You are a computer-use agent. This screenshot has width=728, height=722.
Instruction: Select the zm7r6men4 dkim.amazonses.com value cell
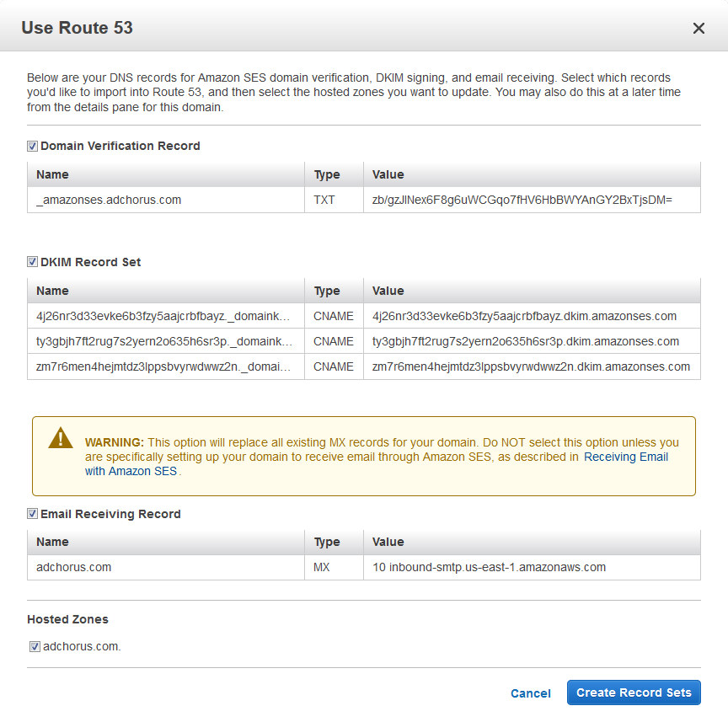pyautogui.click(x=531, y=366)
